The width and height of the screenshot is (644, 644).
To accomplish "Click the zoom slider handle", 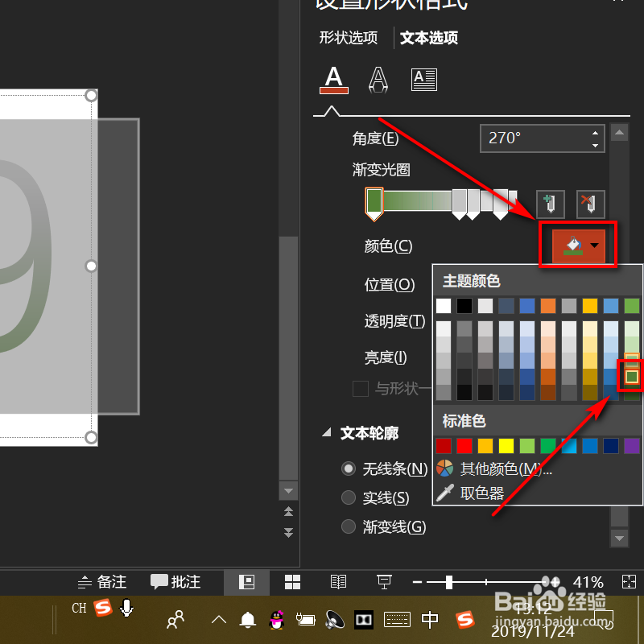I will pos(449,582).
